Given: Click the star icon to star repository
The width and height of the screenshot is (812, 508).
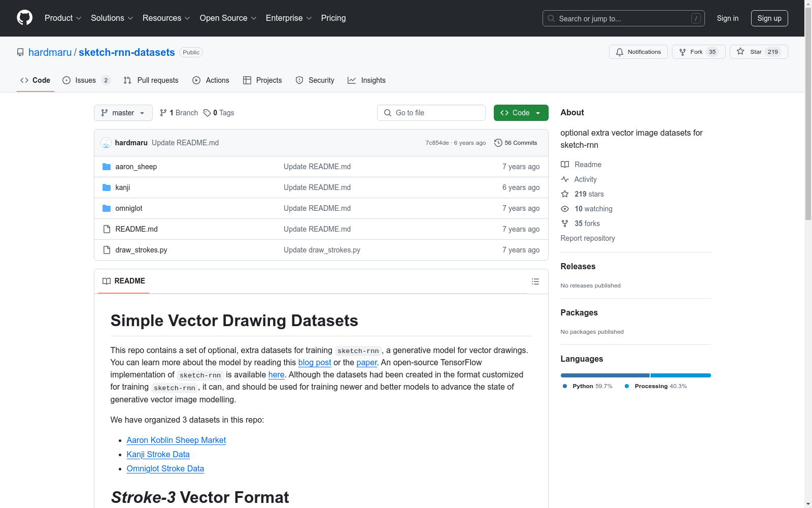Looking at the screenshot, I should 740,52.
